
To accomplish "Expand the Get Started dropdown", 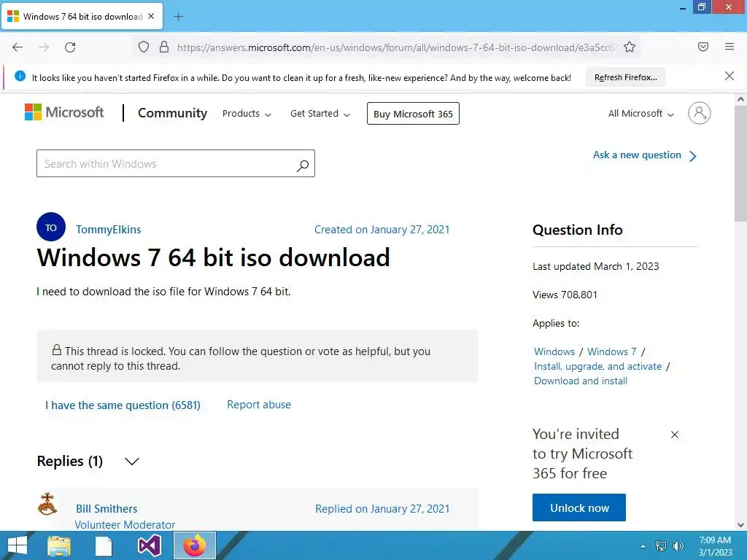I will pos(320,114).
